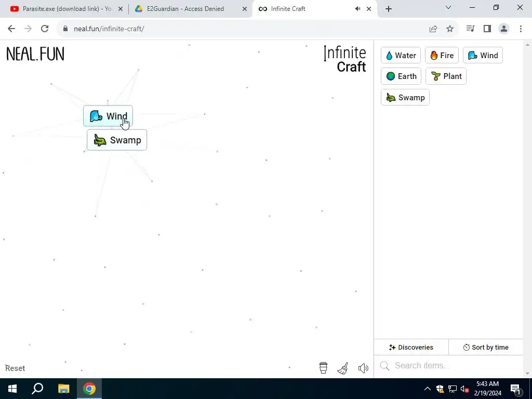
Task: Change sorting with Sort by time
Action: tap(486, 347)
